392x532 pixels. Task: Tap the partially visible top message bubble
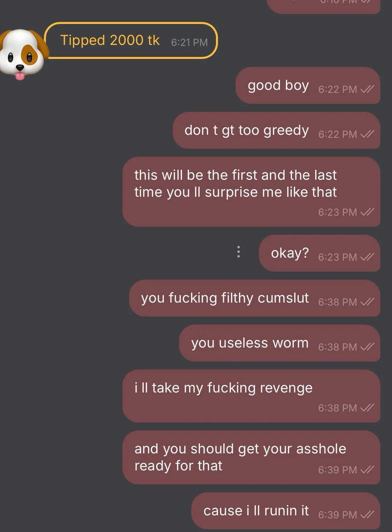click(x=323, y=6)
